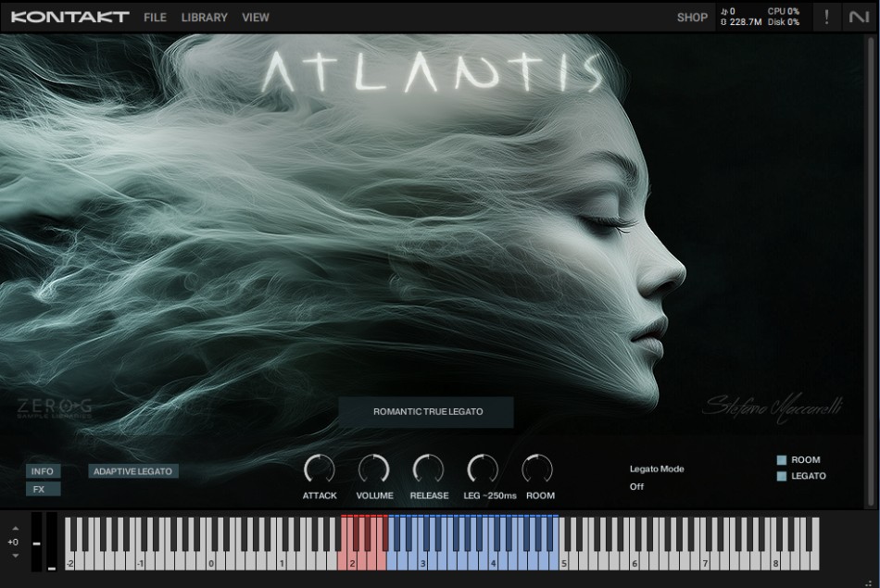Click the exclamation warning icon
The image size is (880, 588).
point(826,18)
